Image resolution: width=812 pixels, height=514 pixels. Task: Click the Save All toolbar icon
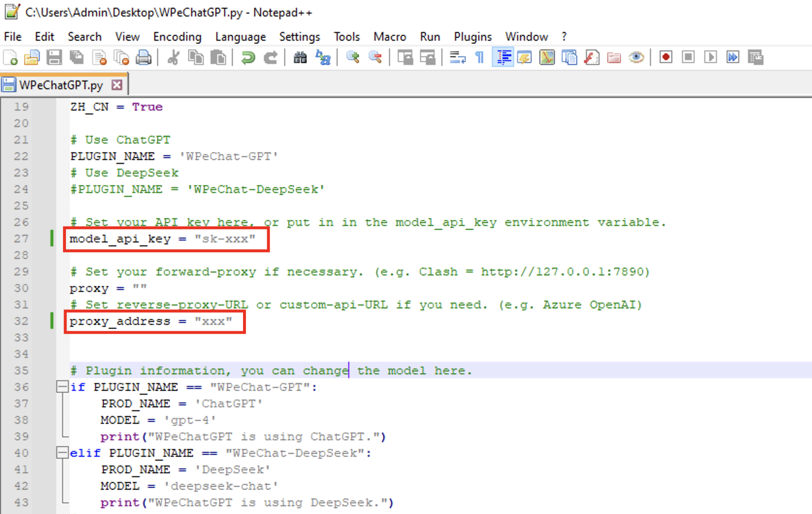[76, 57]
